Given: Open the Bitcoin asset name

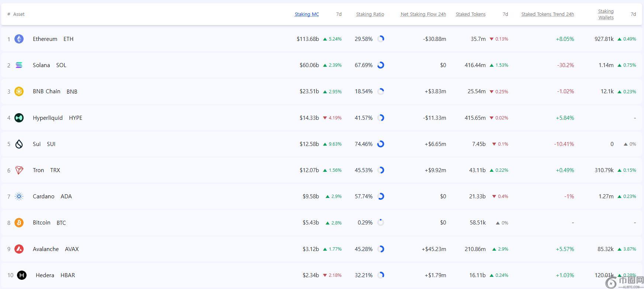Looking at the screenshot, I should point(41,223).
